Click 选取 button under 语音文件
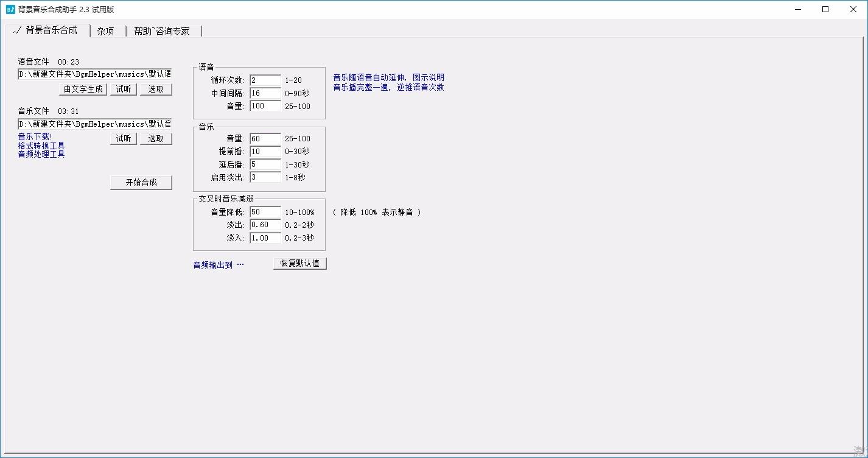This screenshot has height=458, width=868. click(156, 89)
